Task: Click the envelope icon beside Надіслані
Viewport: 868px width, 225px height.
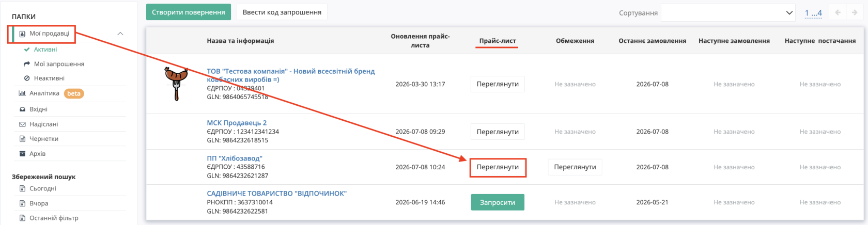Action: point(22,124)
